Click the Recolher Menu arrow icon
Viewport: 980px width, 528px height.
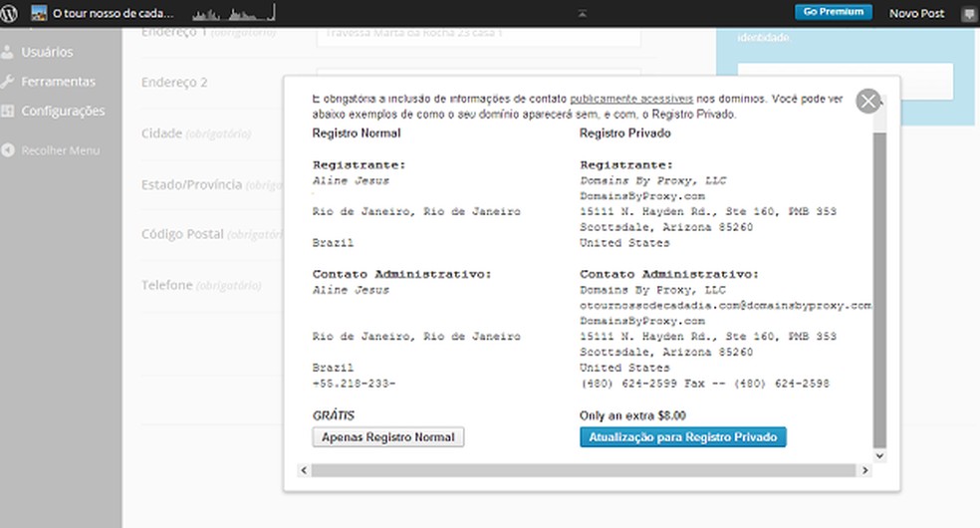[8, 150]
